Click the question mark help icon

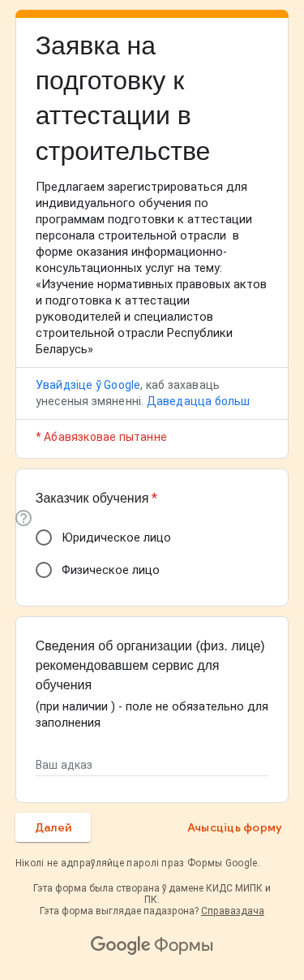point(24,518)
